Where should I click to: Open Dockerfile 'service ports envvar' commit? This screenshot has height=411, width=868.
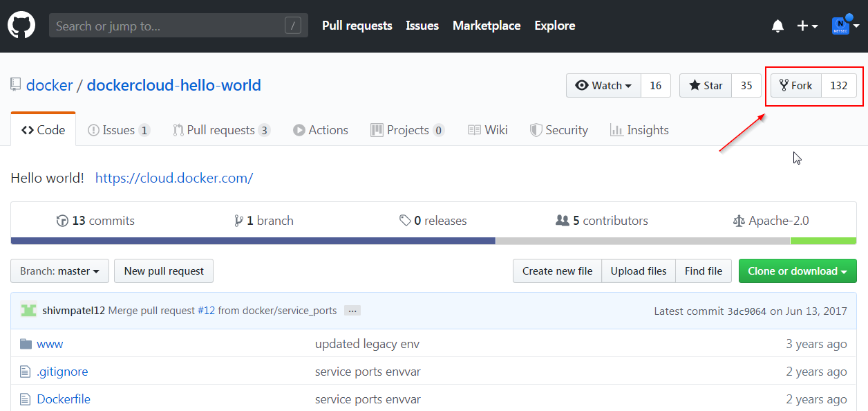click(x=368, y=399)
